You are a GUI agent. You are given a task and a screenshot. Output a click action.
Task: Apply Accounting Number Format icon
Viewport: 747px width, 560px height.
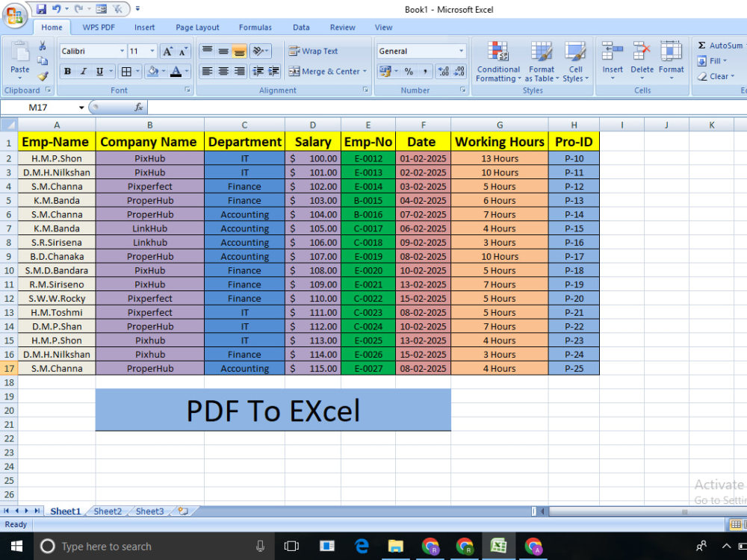pyautogui.click(x=385, y=72)
